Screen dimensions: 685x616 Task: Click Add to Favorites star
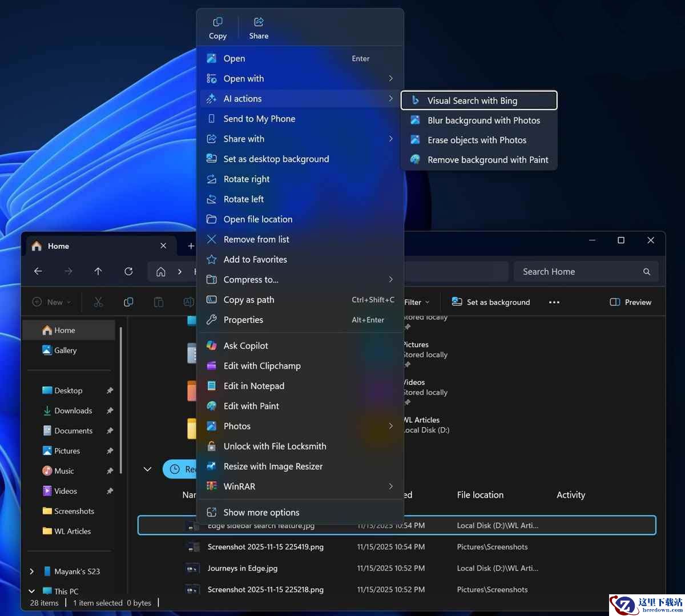point(212,260)
